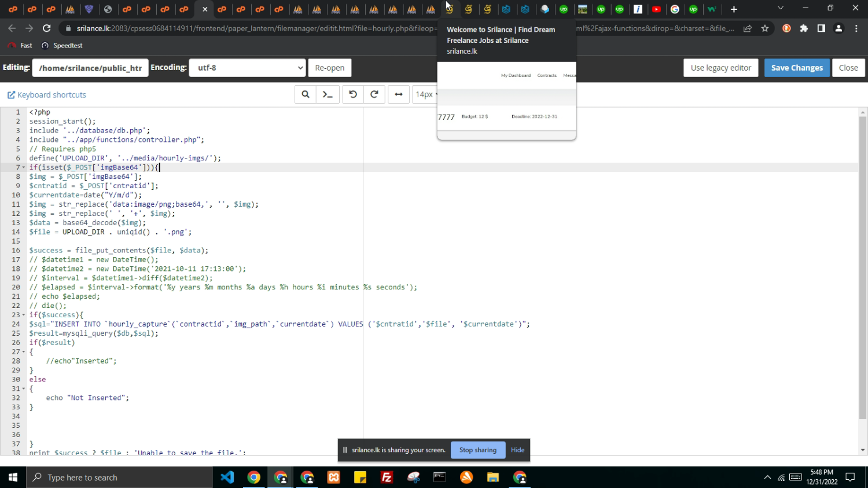This screenshot has width=868, height=488.
Task: Collapse the code fold at line 7
Action: coord(24,167)
